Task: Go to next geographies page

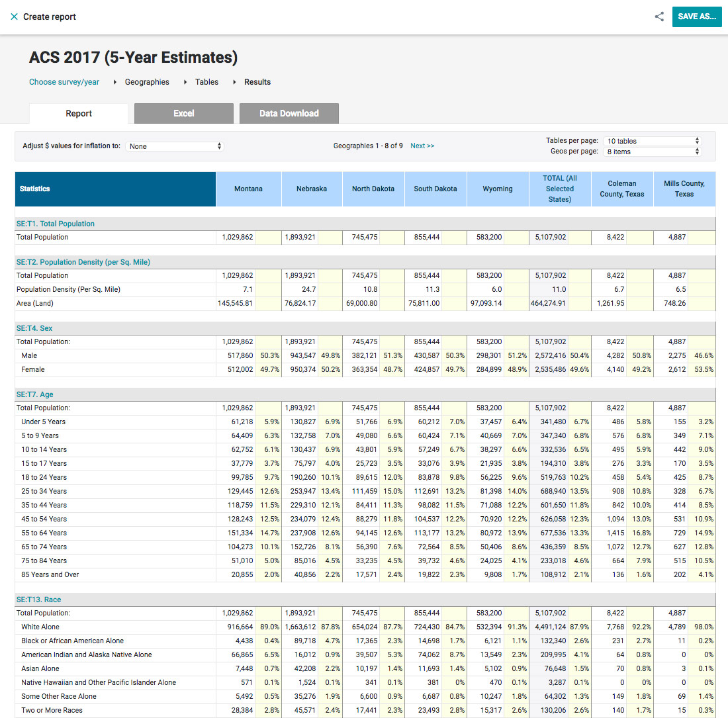Action: tap(422, 146)
